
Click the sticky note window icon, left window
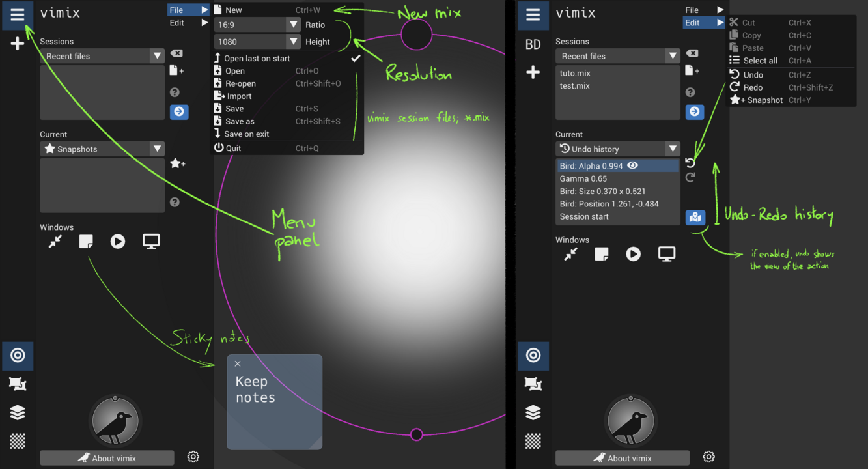(86, 242)
